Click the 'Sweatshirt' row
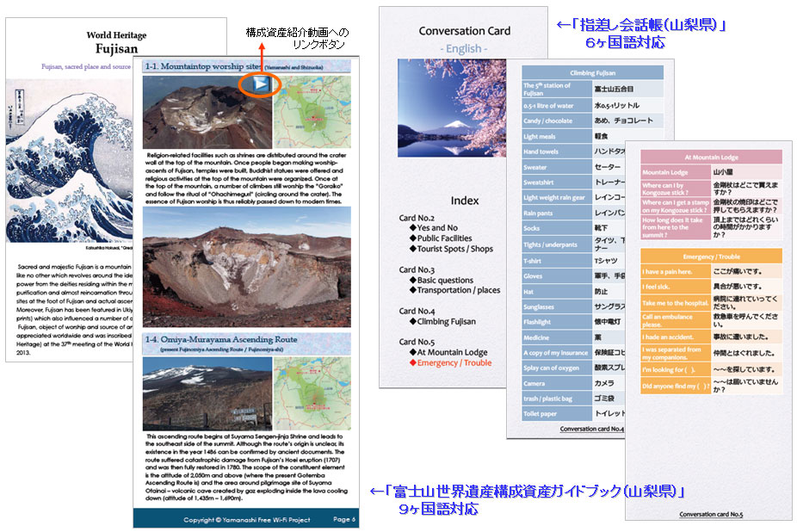 click(x=573, y=182)
